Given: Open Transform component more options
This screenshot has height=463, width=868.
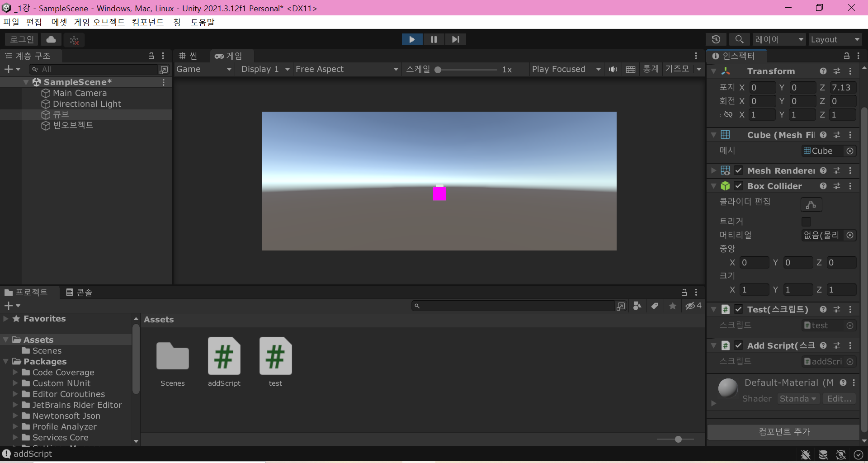Looking at the screenshot, I should (850, 71).
